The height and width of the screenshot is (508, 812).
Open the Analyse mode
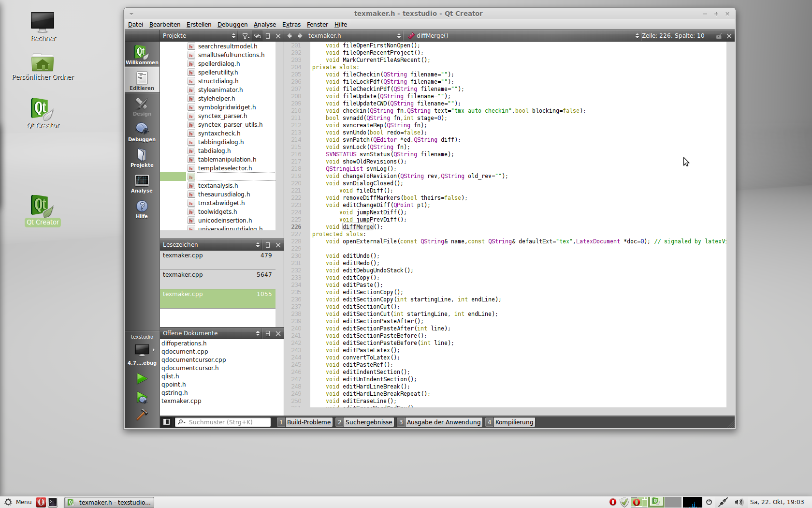(x=142, y=183)
